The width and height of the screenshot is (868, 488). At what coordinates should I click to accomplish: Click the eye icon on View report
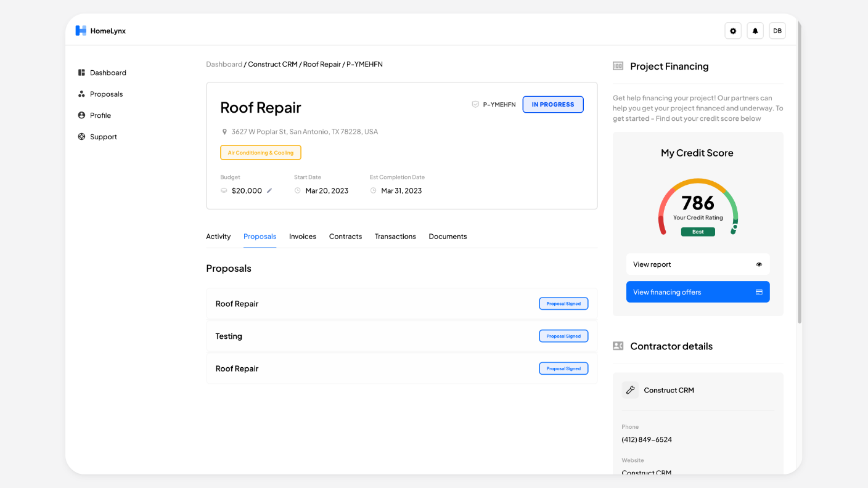tap(759, 264)
